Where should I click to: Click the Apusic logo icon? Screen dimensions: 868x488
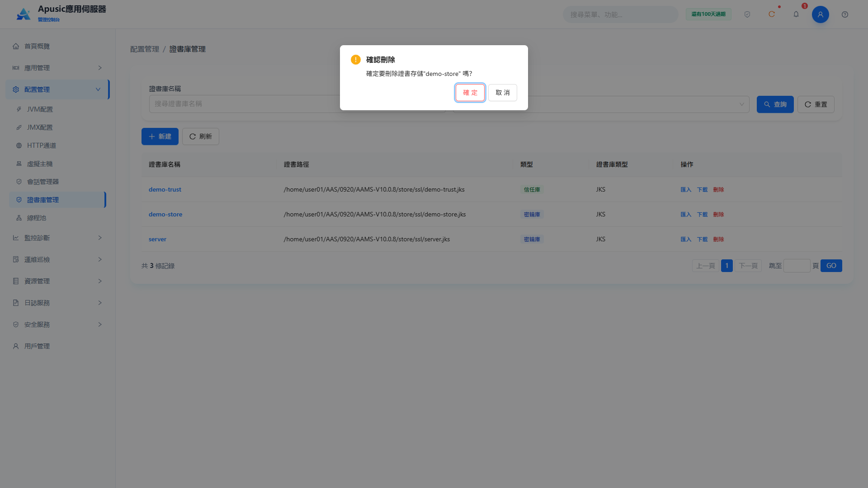click(x=24, y=14)
